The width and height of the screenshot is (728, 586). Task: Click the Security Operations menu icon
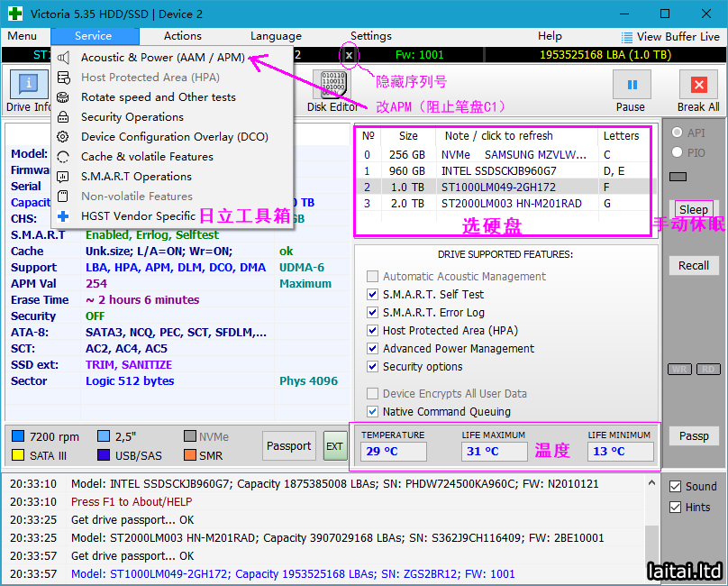(62, 117)
